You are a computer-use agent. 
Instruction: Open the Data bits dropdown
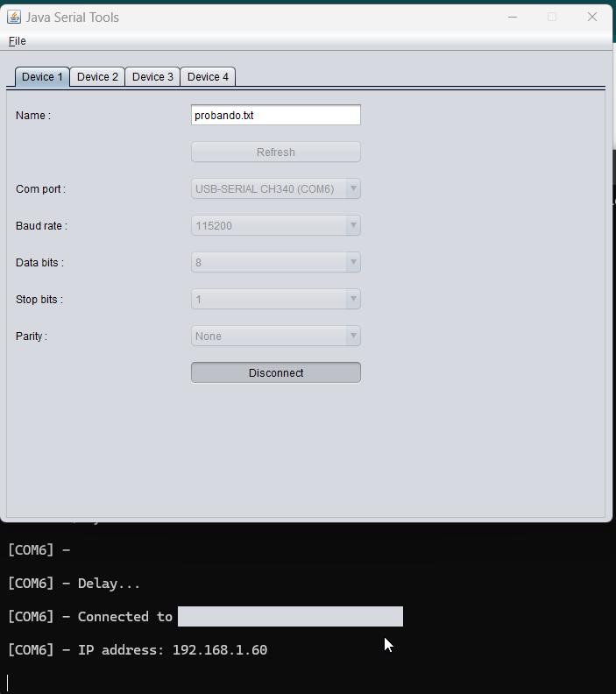276,263
